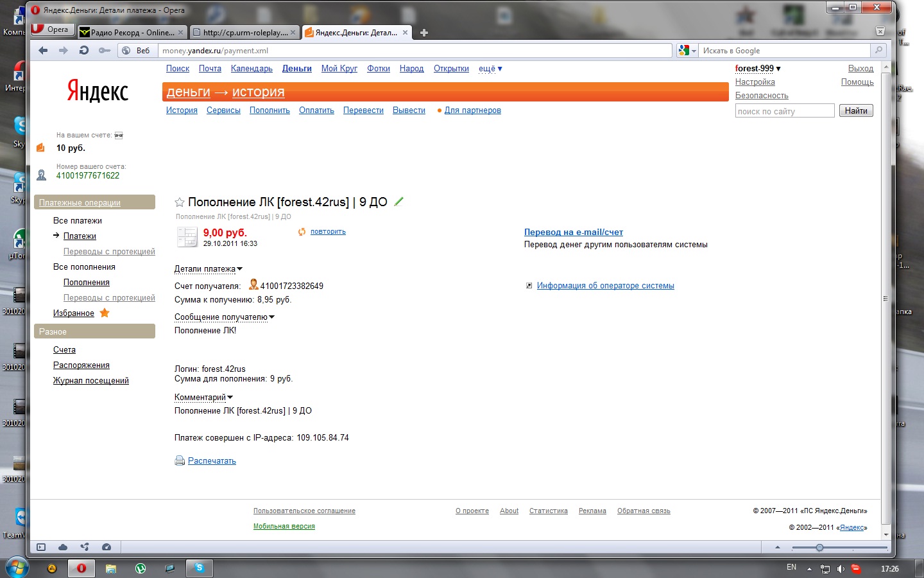Go back with Opera's back arrow
This screenshot has width=924, height=578.
(x=43, y=50)
